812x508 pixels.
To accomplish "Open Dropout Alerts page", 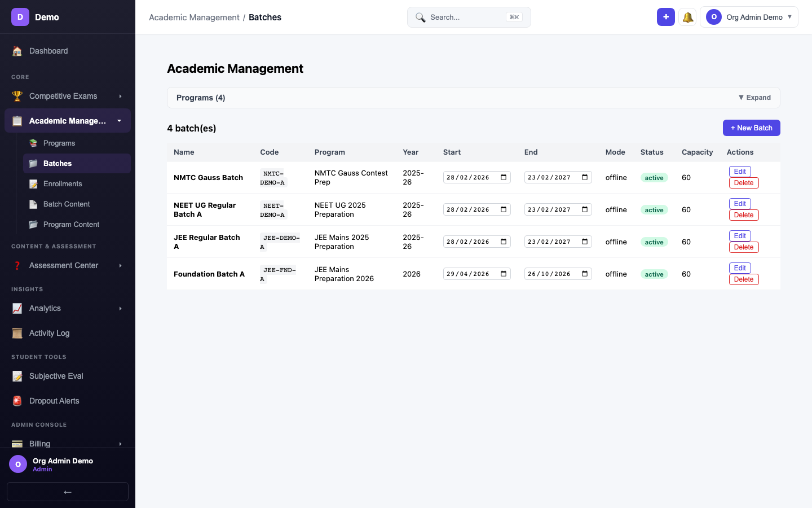I will (x=68, y=401).
